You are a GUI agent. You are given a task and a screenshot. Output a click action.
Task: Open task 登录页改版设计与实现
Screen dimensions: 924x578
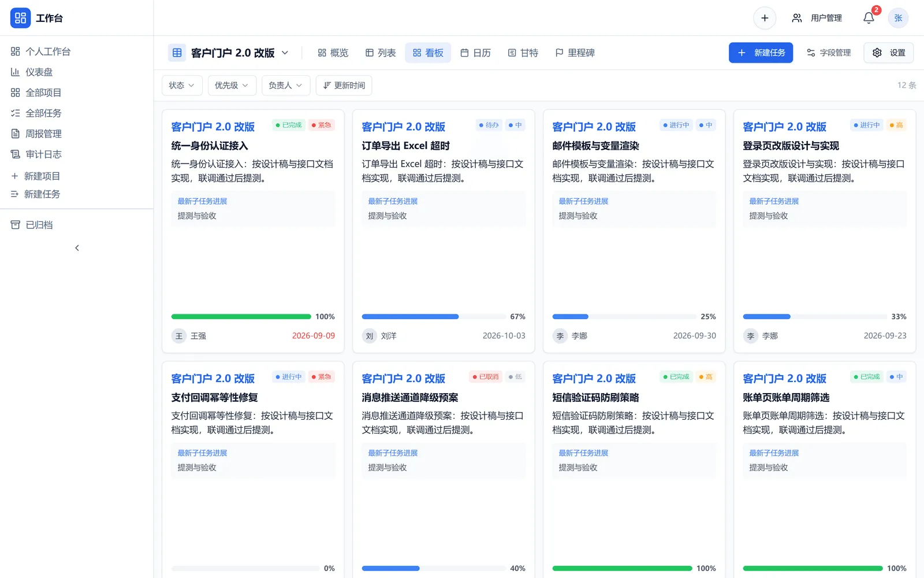tap(791, 146)
